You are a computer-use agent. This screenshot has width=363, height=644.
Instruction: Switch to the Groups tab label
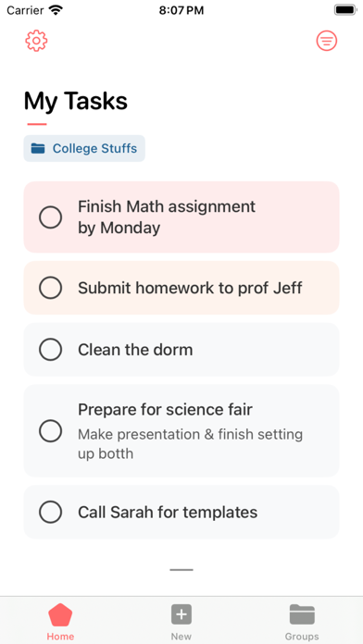tap(302, 637)
